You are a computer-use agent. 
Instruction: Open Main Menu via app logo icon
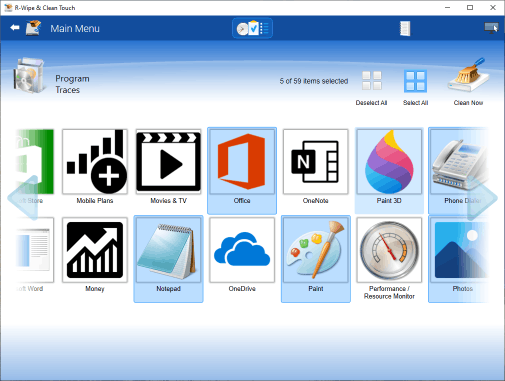(x=33, y=28)
